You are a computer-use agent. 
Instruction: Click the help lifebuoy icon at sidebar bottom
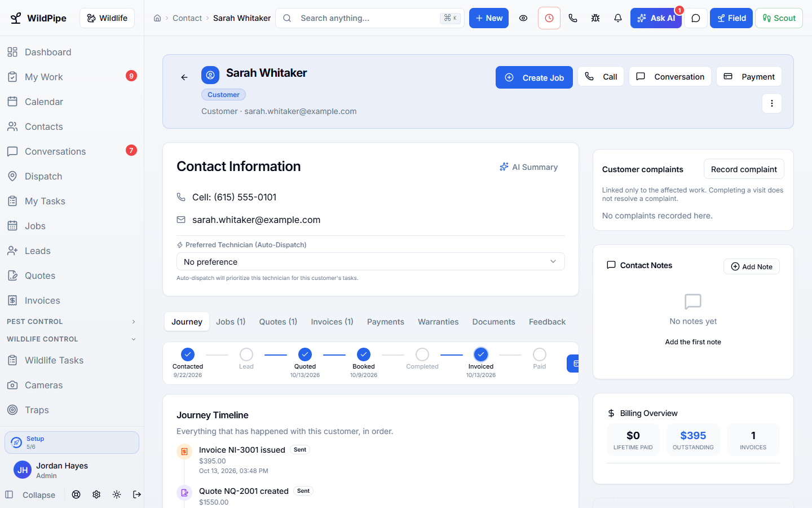point(76,494)
